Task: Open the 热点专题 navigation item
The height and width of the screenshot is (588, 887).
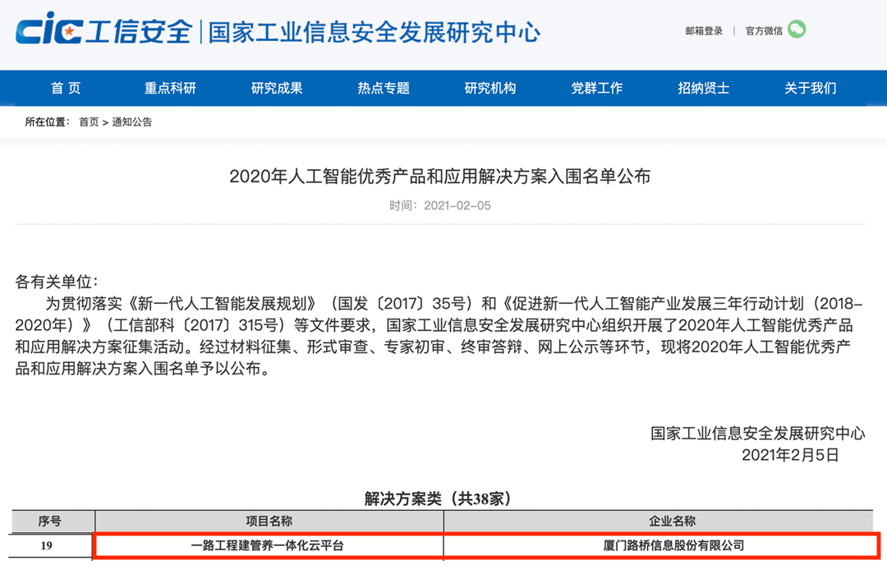Action: pos(384,89)
